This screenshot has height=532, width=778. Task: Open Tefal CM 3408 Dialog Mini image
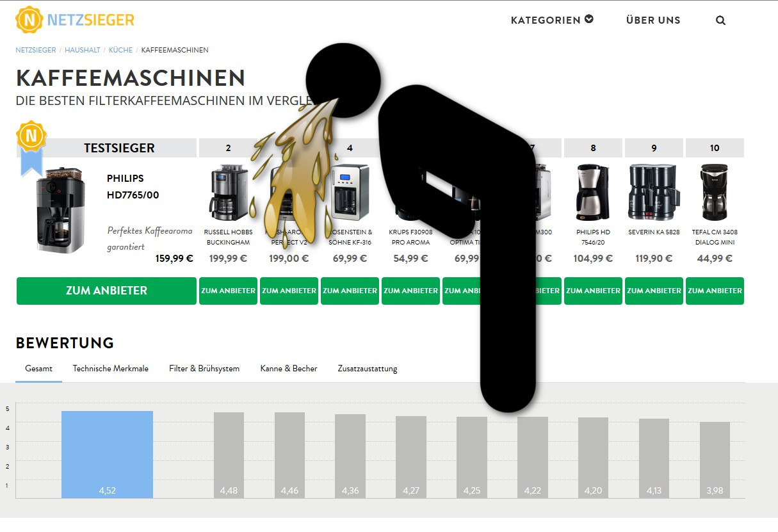coord(715,192)
